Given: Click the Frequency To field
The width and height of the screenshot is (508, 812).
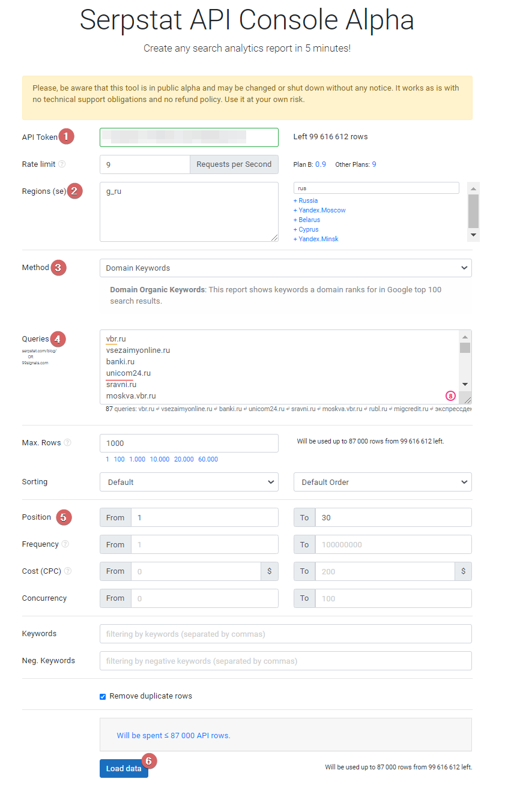Looking at the screenshot, I should (393, 544).
